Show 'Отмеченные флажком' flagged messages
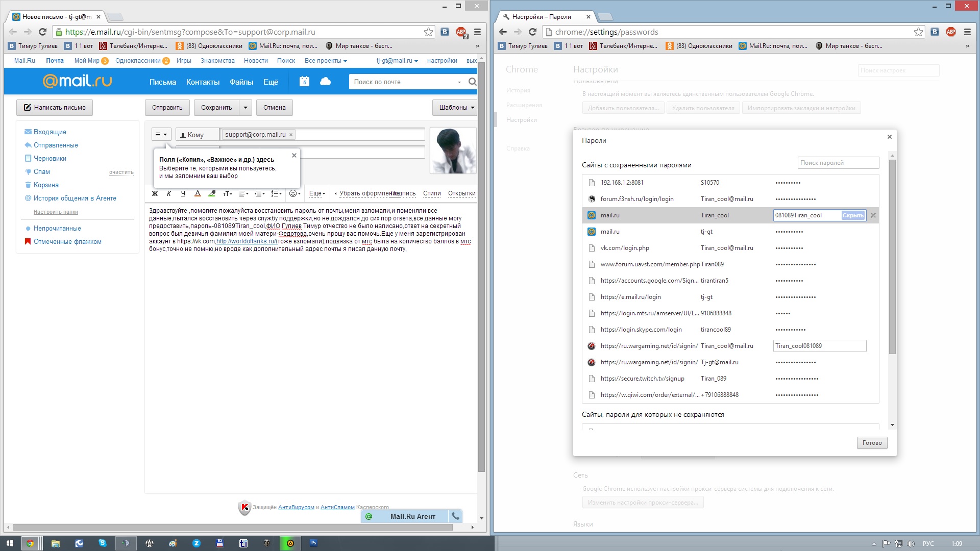 pyautogui.click(x=67, y=242)
